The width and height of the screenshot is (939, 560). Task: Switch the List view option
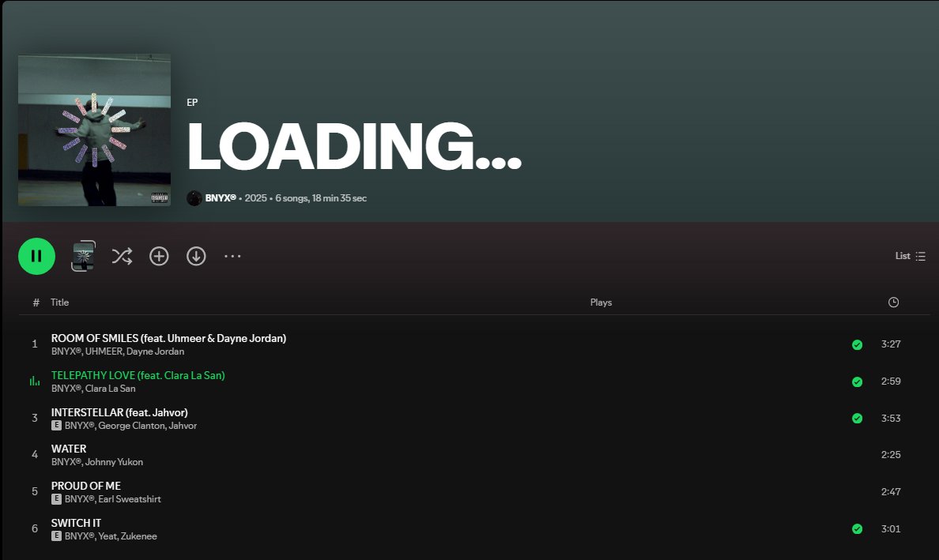[x=911, y=256]
